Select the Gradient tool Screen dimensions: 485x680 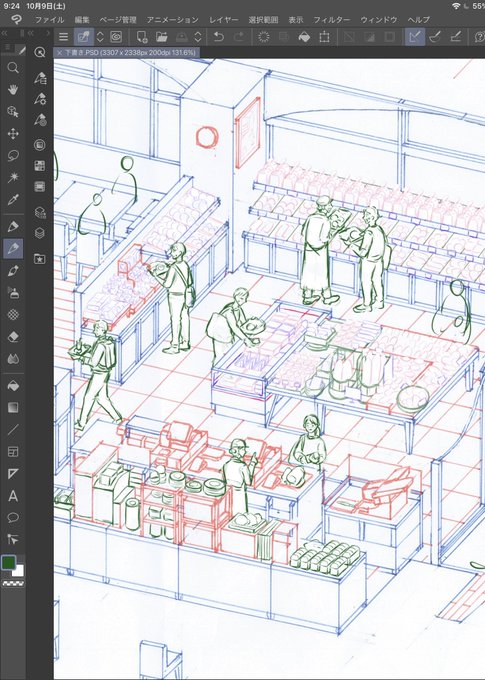pyautogui.click(x=13, y=408)
